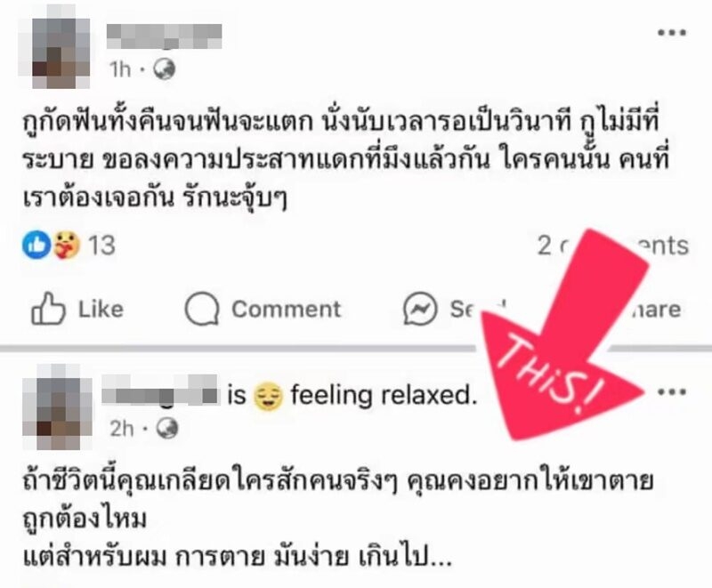Open the first post author's profile picture
Screen dimensions: 712x588
[54, 46]
